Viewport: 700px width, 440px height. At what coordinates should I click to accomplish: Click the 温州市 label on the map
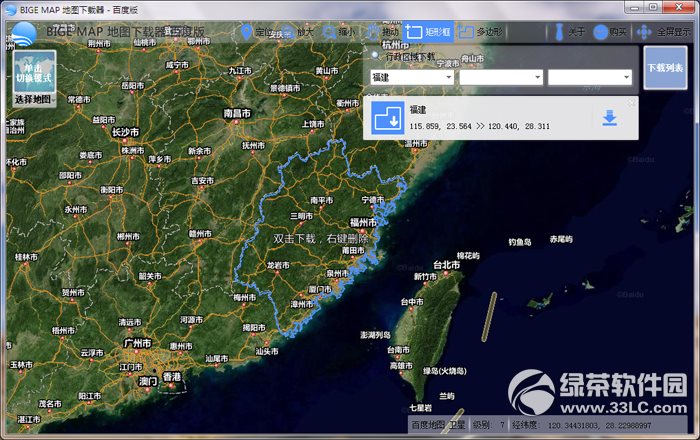point(416,143)
